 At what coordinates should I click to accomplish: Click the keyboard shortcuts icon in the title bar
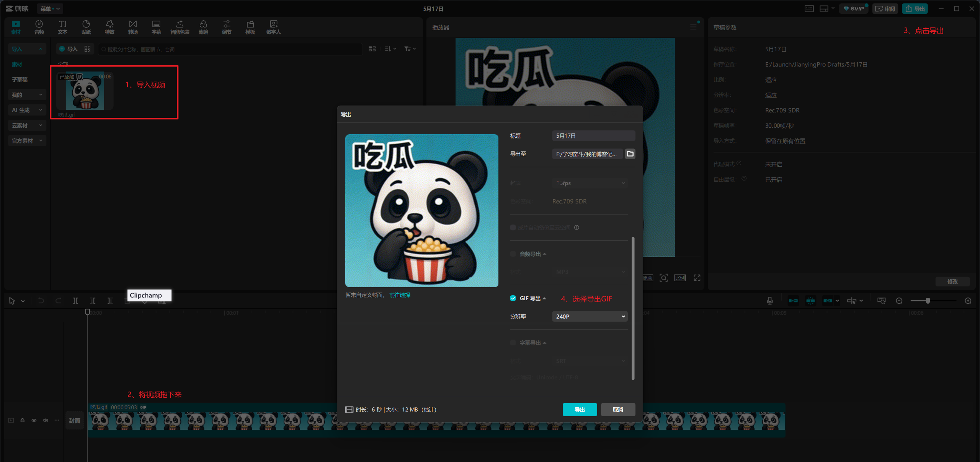[809, 8]
